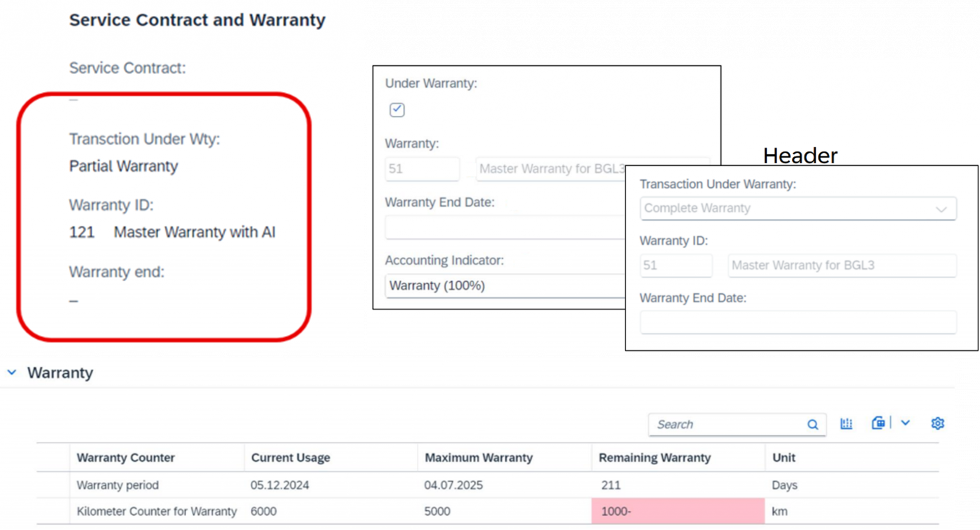Screen dimensions: 980x530
Task: Open the chart view icon above the table
Action: 846,423
